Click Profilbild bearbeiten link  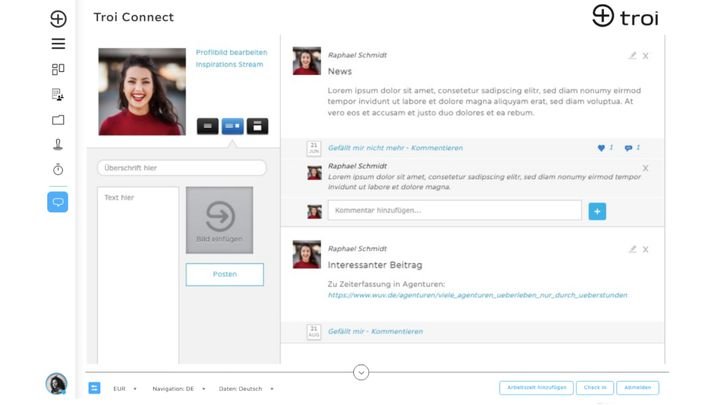click(x=231, y=52)
